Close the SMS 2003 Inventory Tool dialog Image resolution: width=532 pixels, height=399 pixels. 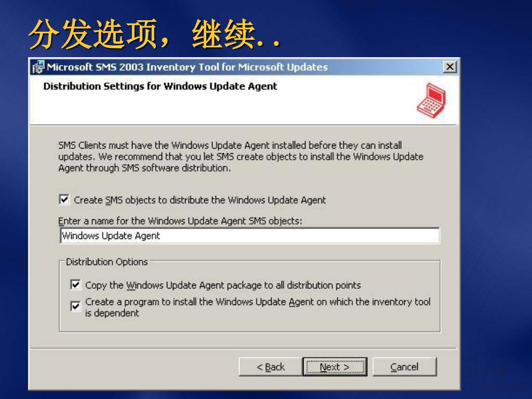pos(450,67)
